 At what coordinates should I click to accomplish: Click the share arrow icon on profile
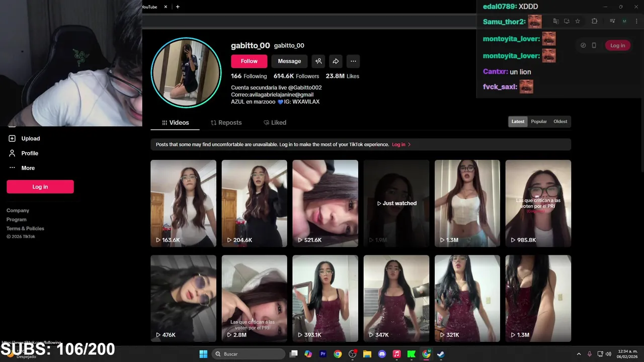coord(336,61)
